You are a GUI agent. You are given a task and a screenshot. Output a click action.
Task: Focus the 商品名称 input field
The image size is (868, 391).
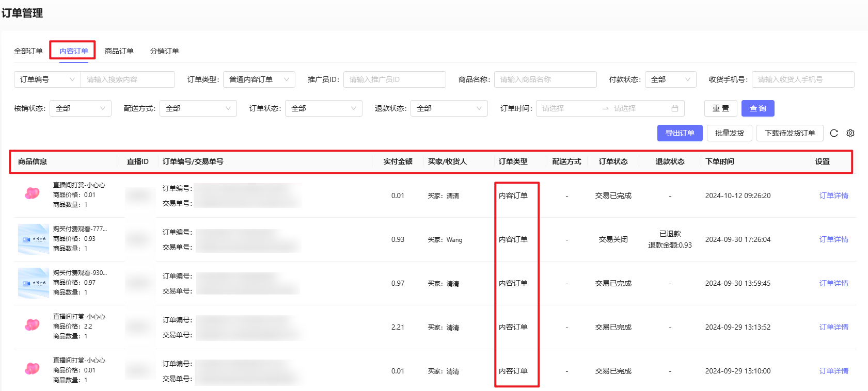545,79
